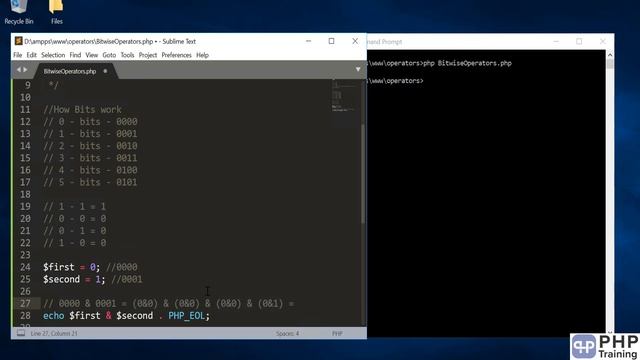The image size is (640, 360).
Task: Open the Project menu
Action: pos(148,55)
